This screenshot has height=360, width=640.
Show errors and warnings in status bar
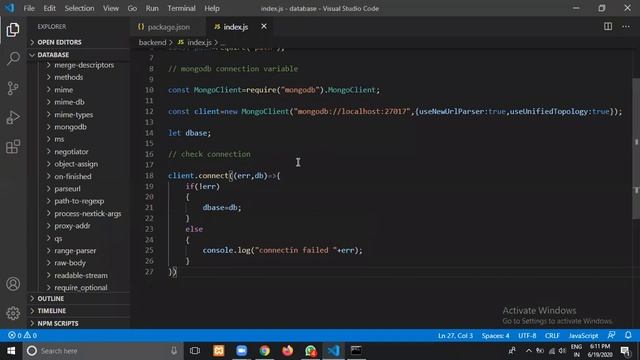coord(22,335)
